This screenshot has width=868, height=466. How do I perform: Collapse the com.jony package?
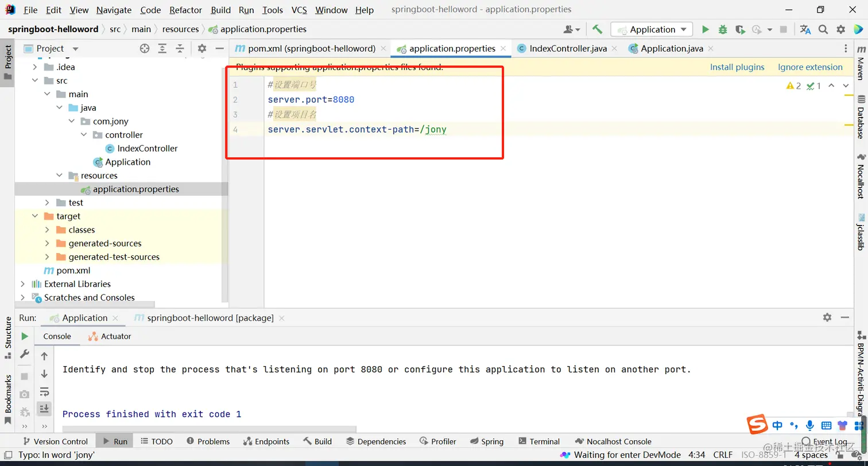pyautogui.click(x=72, y=121)
